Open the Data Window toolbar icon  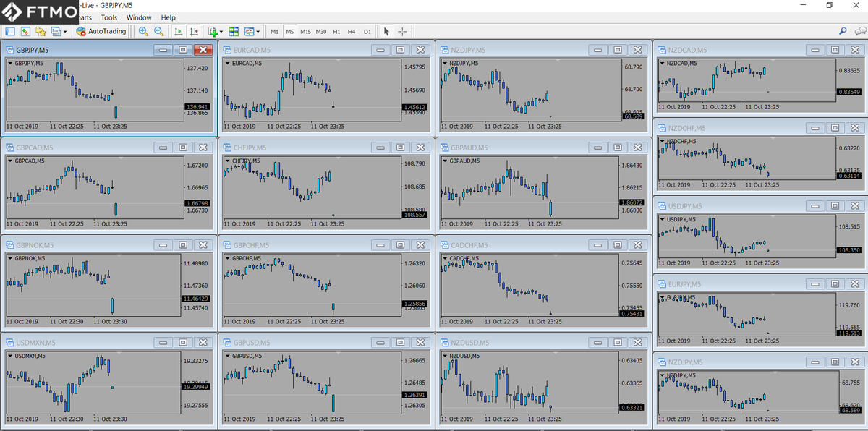[x=25, y=31]
